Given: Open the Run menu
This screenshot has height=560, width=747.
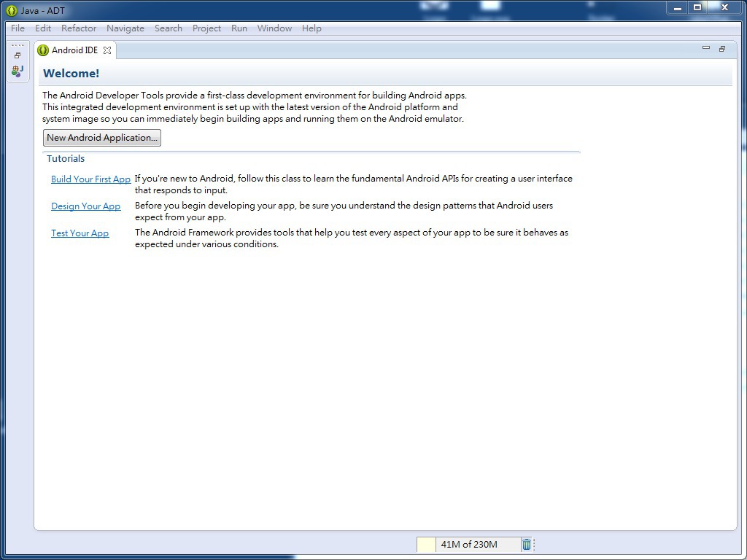Looking at the screenshot, I should point(239,28).
